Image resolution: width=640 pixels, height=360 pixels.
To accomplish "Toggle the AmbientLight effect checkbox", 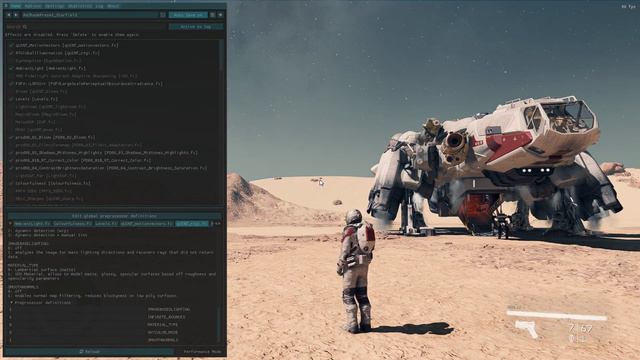I will [11, 69].
